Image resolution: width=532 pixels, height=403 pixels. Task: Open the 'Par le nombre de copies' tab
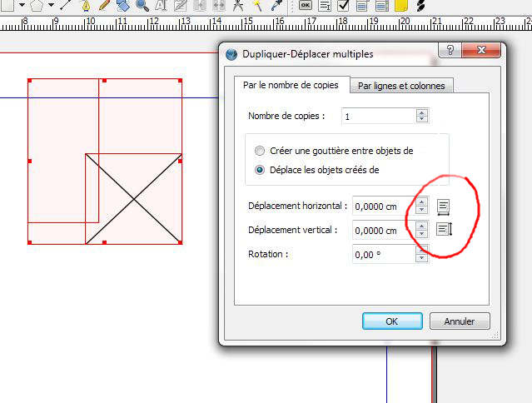click(x=291, y=85)
